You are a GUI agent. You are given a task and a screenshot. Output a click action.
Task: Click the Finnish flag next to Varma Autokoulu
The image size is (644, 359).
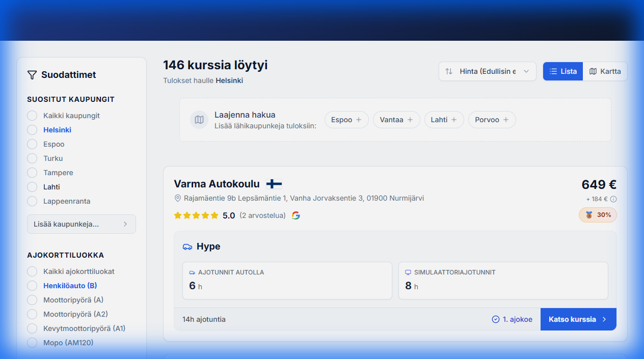[274, 184]
